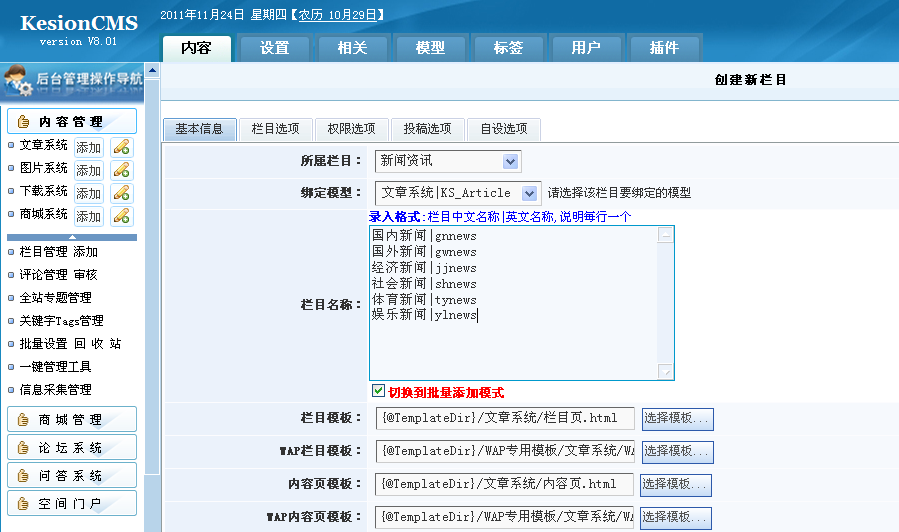This screenshot has width=899, height=532.
Task: Open the 权限选项 tab
Action: coord(351,129)
